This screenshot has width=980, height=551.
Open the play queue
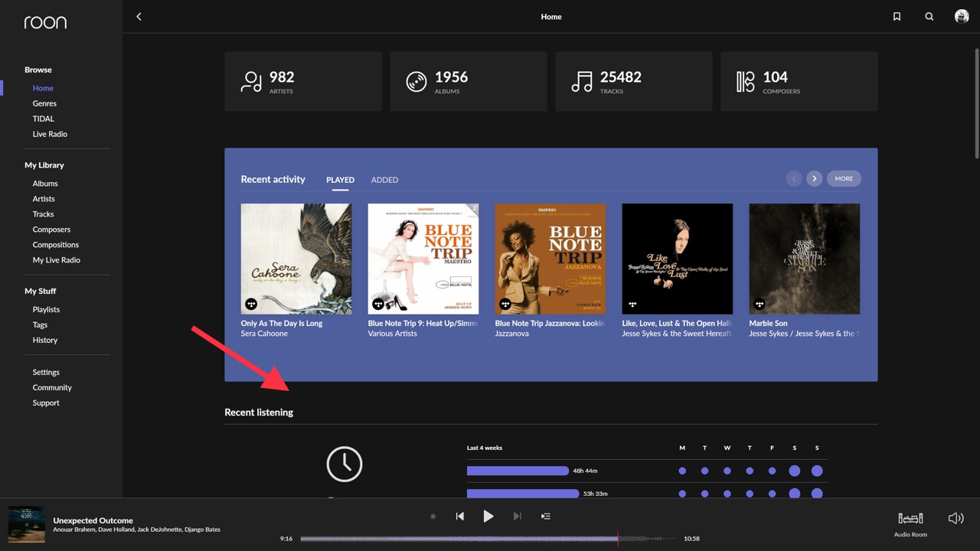point(546,517)
